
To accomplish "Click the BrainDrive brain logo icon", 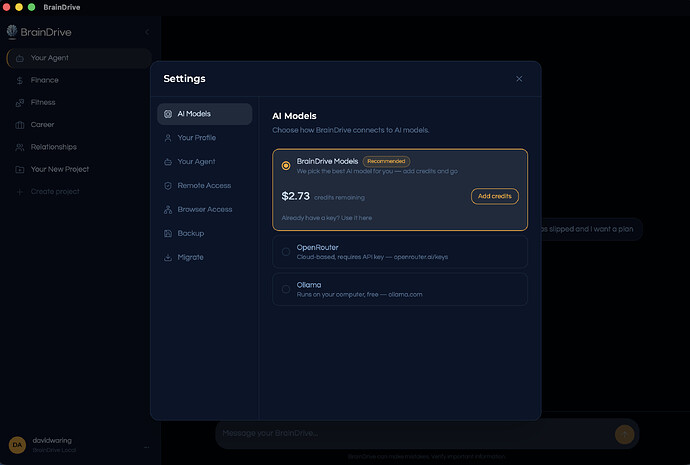I will [x=12, y=32].
